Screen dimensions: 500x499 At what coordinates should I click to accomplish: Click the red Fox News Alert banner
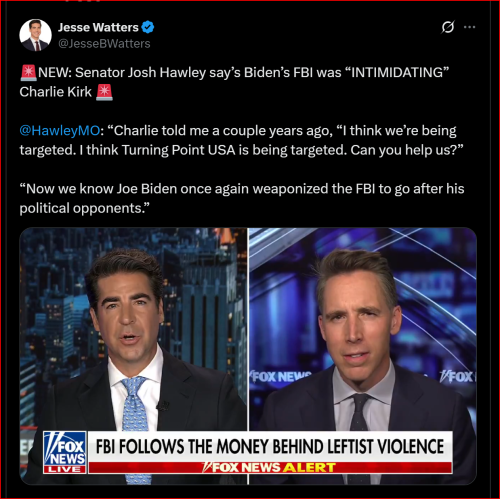pos(270,467)
